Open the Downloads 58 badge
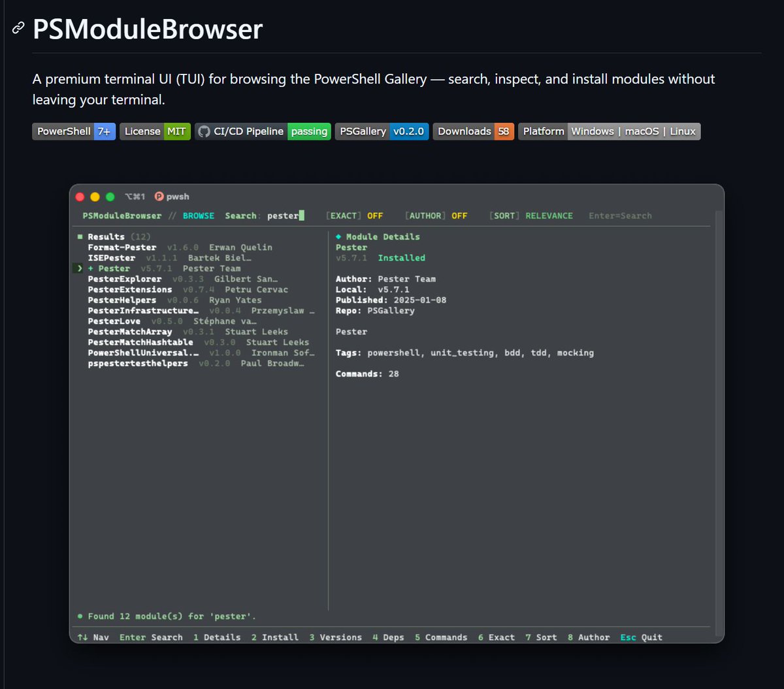 coord(474,131)
